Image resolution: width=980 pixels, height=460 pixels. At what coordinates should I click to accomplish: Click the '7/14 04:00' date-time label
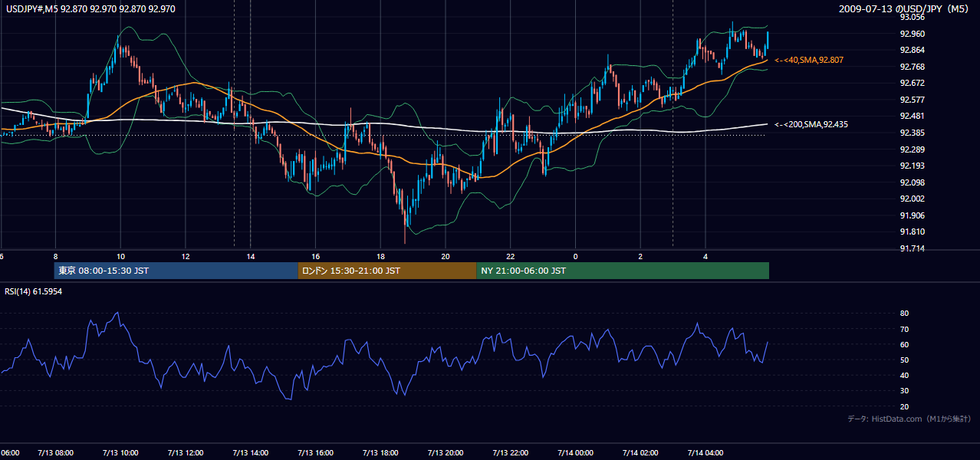tap(705, 452)
